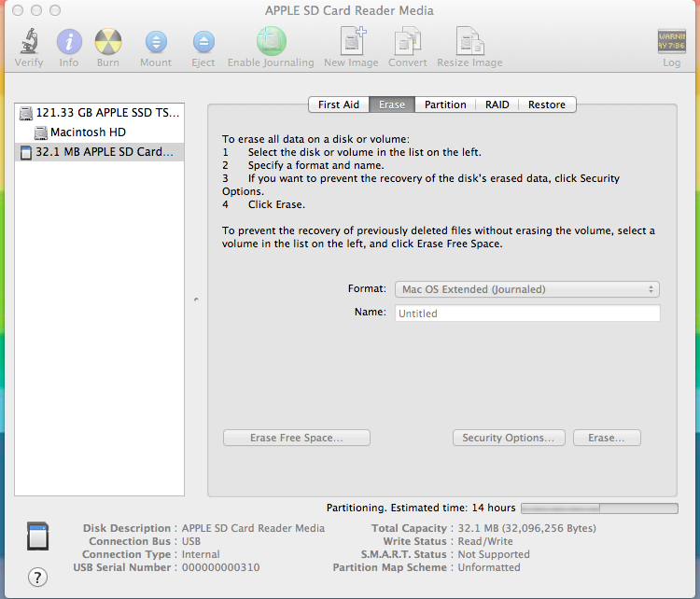
Task: Click the Erase... button
Action: click(x=607, y=438)
